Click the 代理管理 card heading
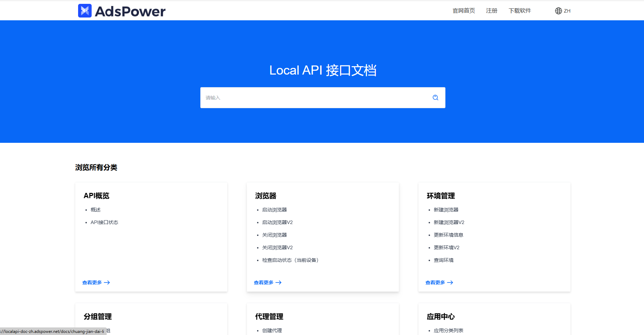 pyautogui.click(x=269, y=316)
